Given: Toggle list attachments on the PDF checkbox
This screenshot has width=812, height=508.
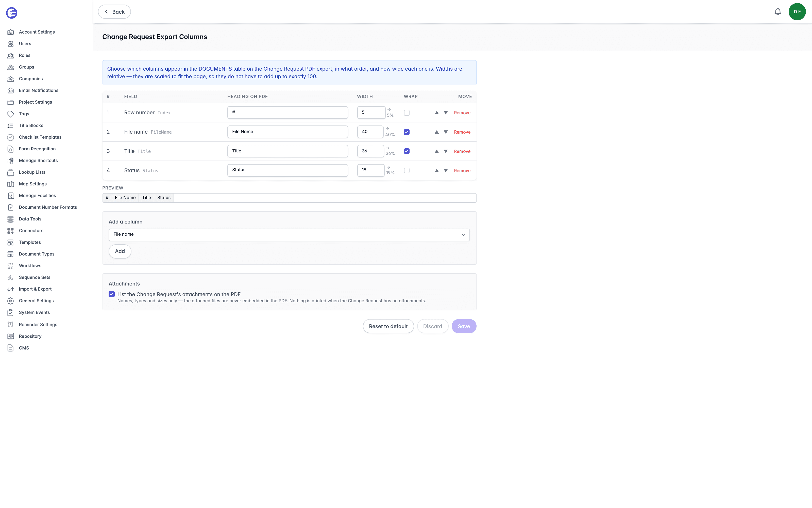Looking at the screenshot, I should [x=112, y=294].
